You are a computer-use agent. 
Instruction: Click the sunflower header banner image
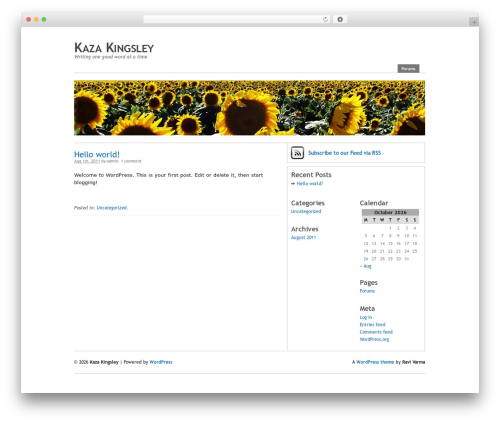[x=249, y=108]
